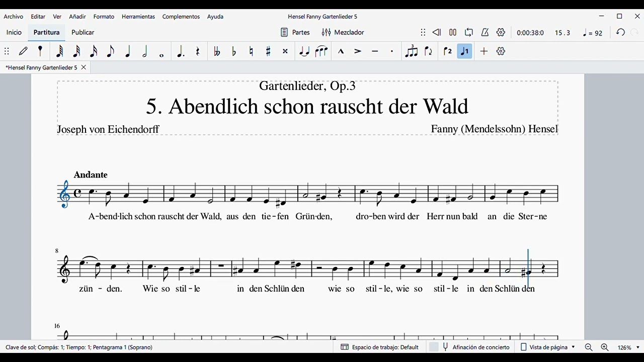This screenshot has height=362, width=644.
Task: Open the Herramientas menu
Action: point(138,17)
